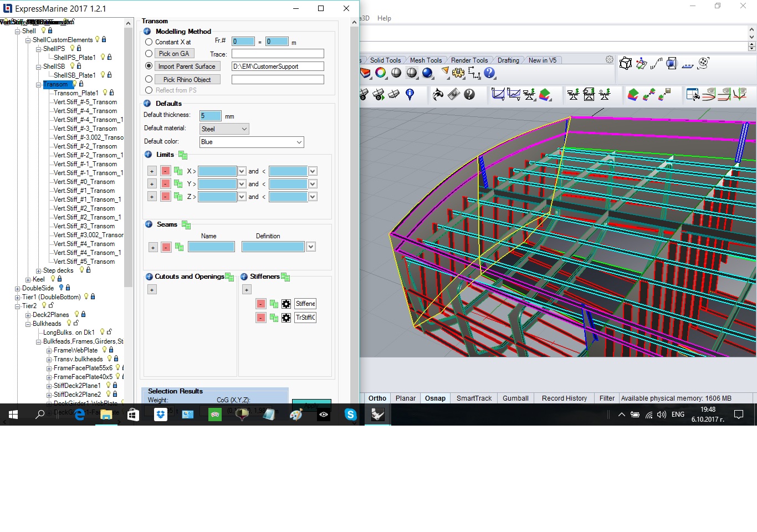The height and width of the screenshot is (532, 757).
Task: Open the Default material dropdown
Action: (224, 129)
